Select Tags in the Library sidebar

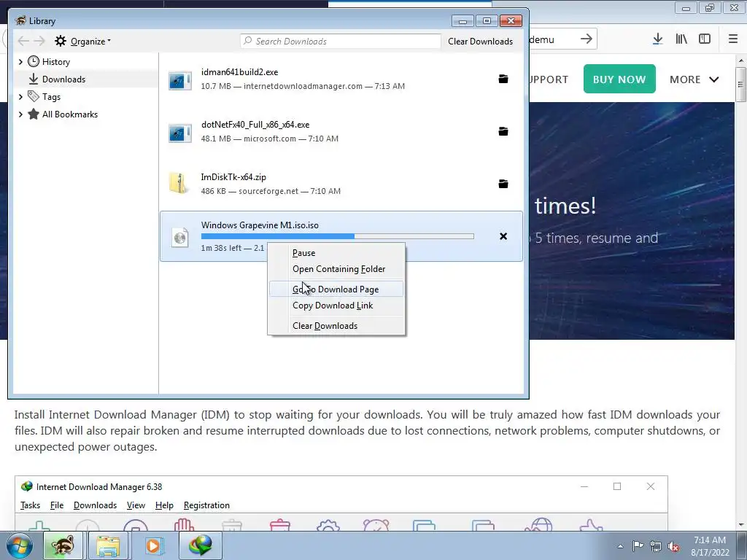(51, 97)
